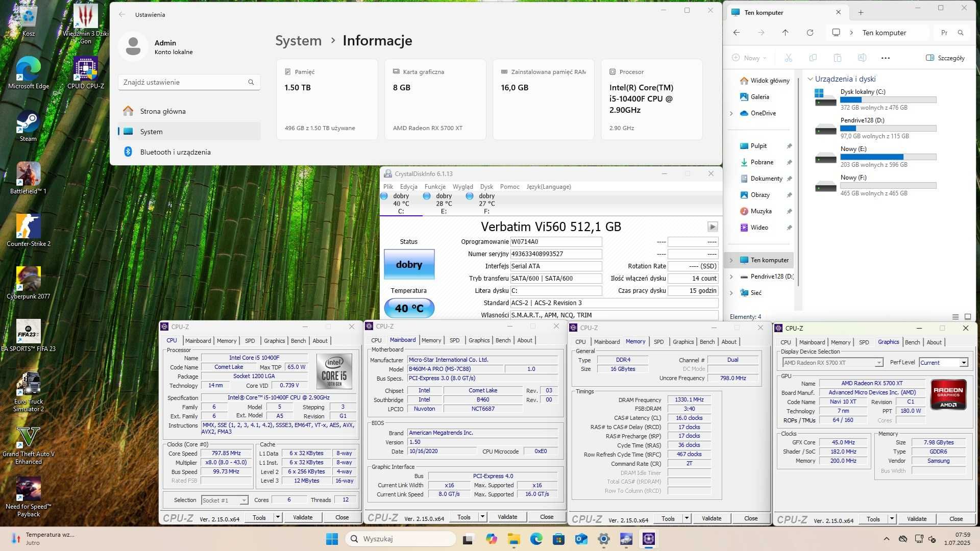
Task: Click the dobry status button in CrystalDiskInfo
Action: (x=409, y=264)
